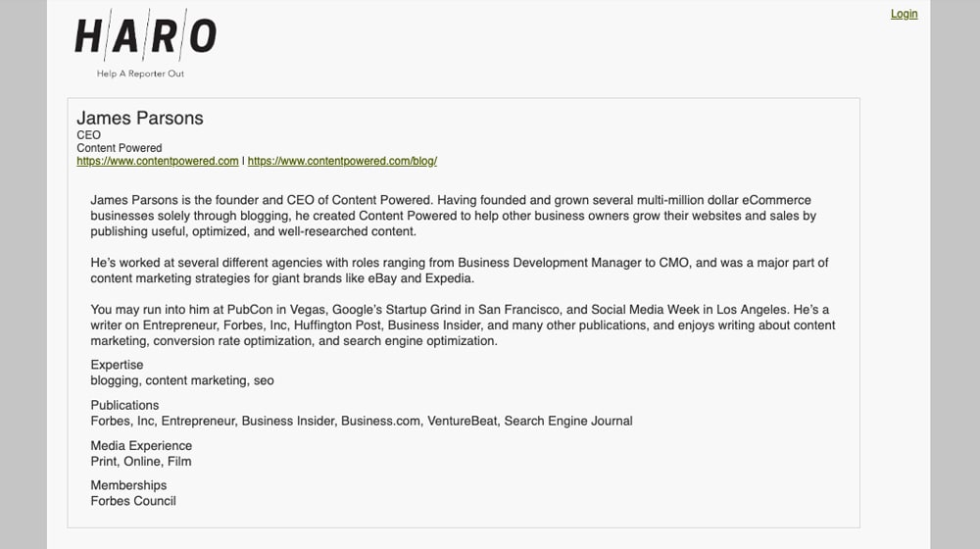The width and height of the screenshot is (980, 549).
Task: Click the paragraph about founding Content Powered
Action: coord(453,216)
